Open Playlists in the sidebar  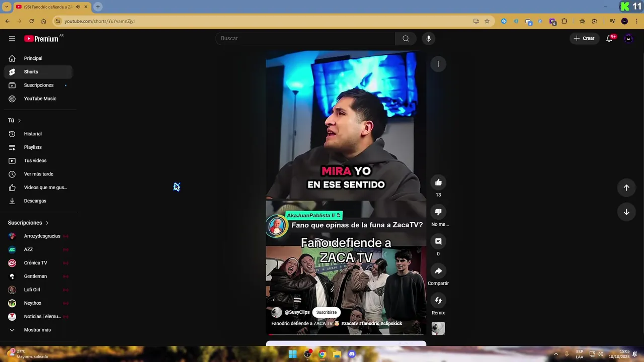pyautogui.click(x=38, y=147)
